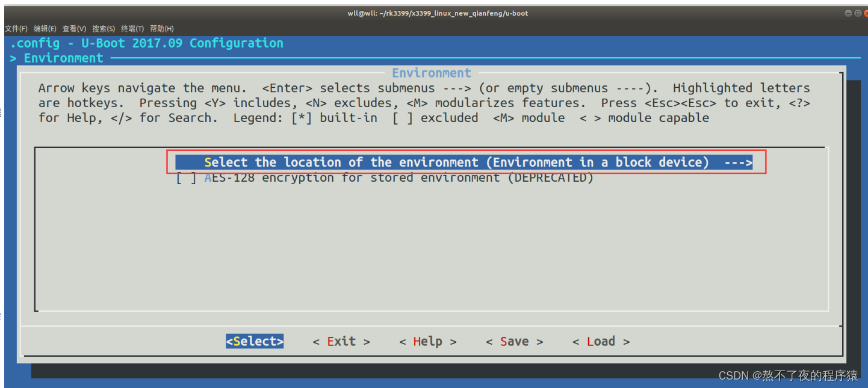Click the window minimize button in title bar
Screen dimensions: 868x388
pos(848,13)
